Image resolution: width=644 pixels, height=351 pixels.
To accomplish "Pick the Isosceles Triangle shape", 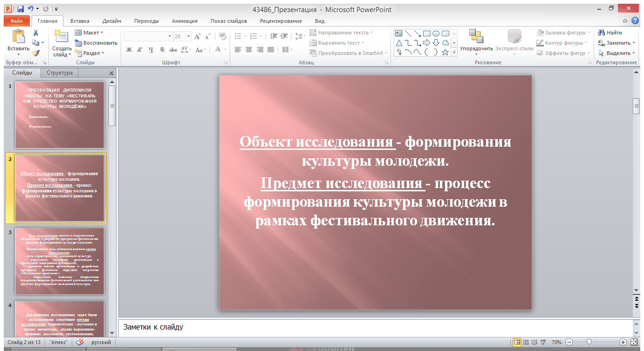I will [x=398, y=43].
